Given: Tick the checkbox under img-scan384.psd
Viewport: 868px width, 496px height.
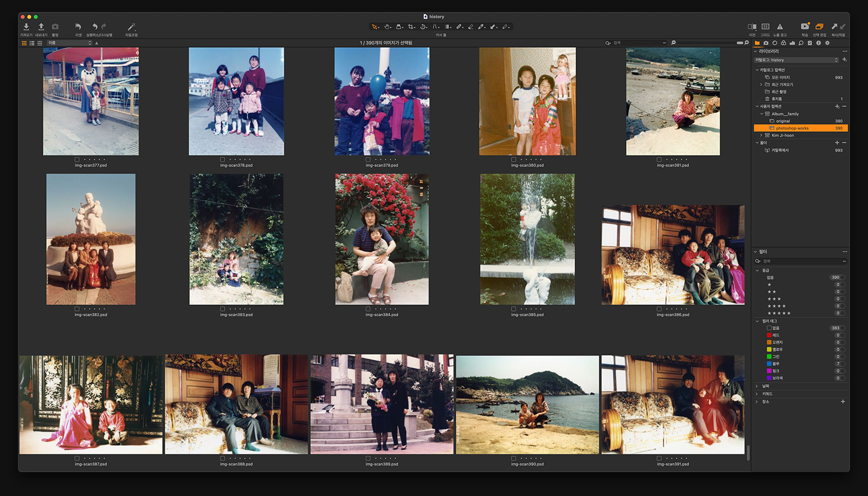Looking at the screenshot, I should click(x=368, y=309).
